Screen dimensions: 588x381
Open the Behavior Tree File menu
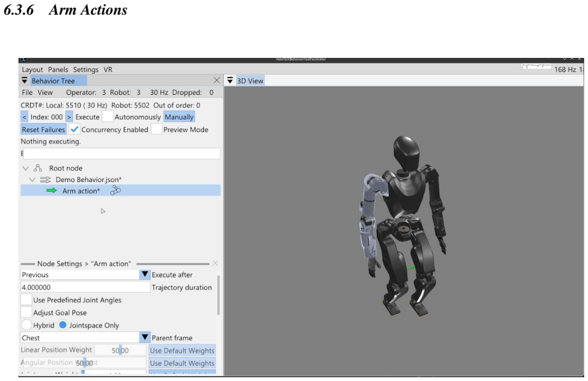[27, 92]
